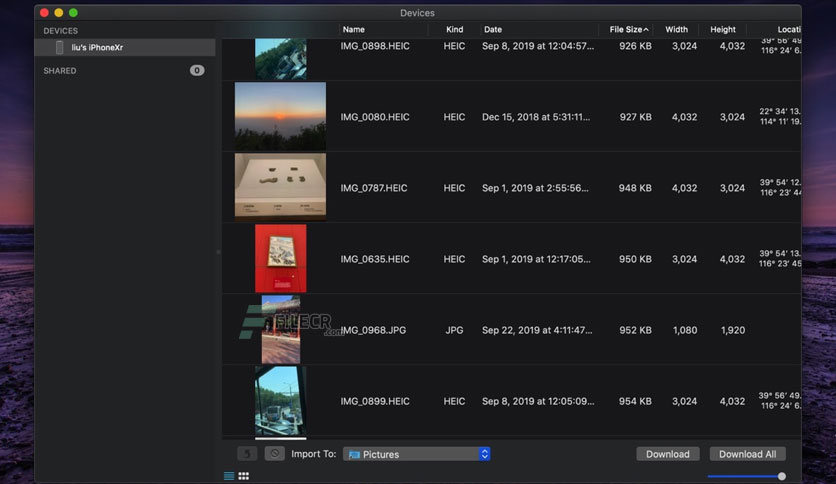Click the 927 KB file size cell
Image resolution: width=836 pixels, height=484 pixels.
tap(635, 117)
